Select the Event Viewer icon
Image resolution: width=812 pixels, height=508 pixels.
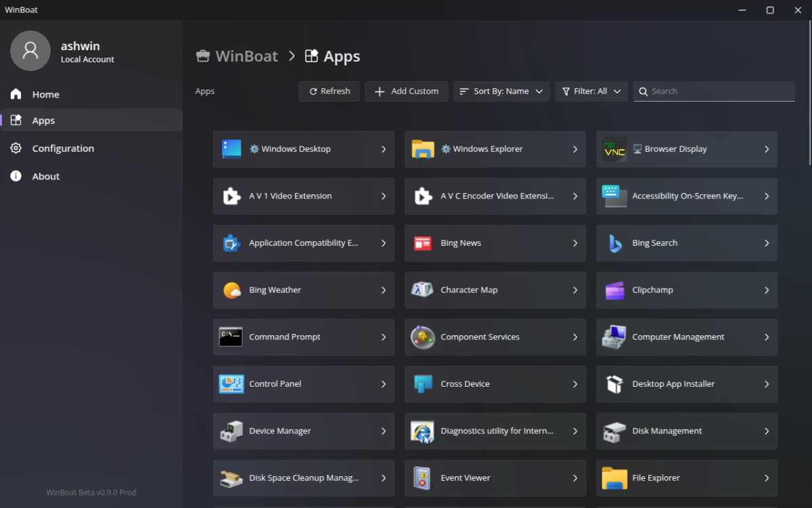point(422,478)
